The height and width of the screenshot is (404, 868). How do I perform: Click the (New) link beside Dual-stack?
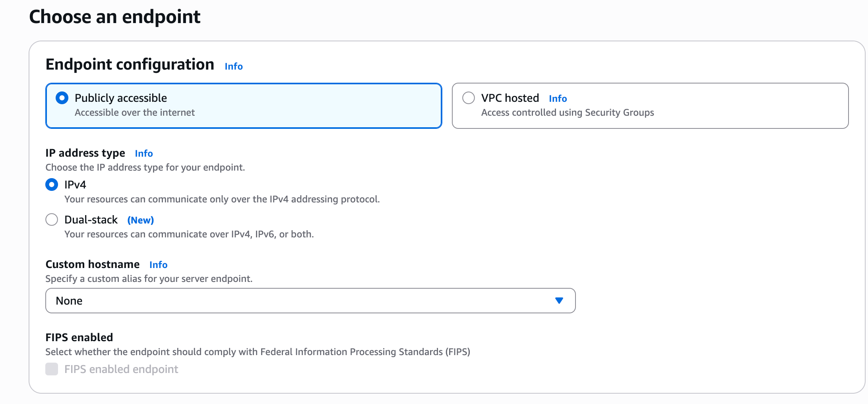tap(140, 220)
